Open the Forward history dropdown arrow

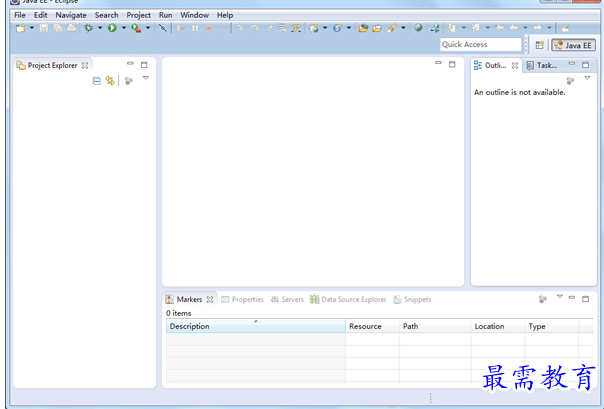(x=549, y=28)
